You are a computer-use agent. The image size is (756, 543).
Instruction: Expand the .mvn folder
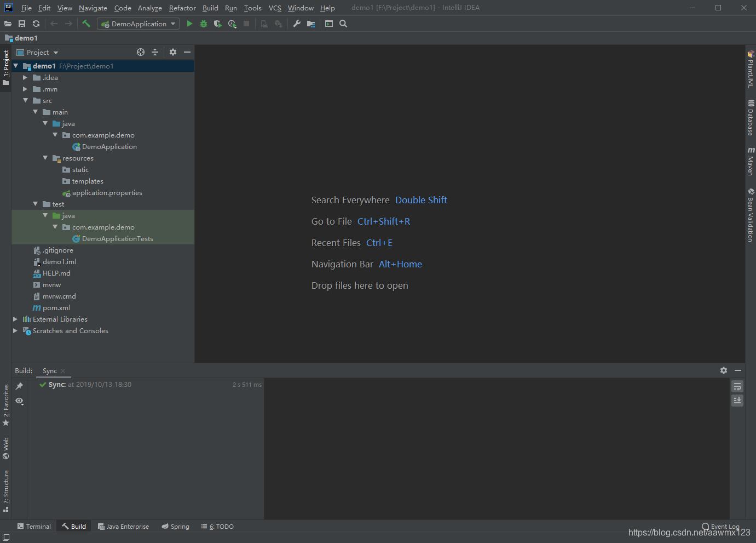25,89
